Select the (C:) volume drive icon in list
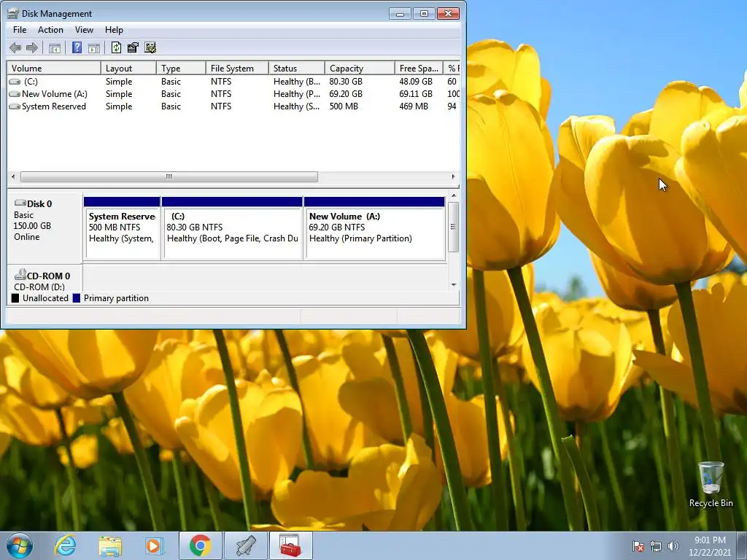The height and width of the screenshot is (560, 747). coord(15,82)
